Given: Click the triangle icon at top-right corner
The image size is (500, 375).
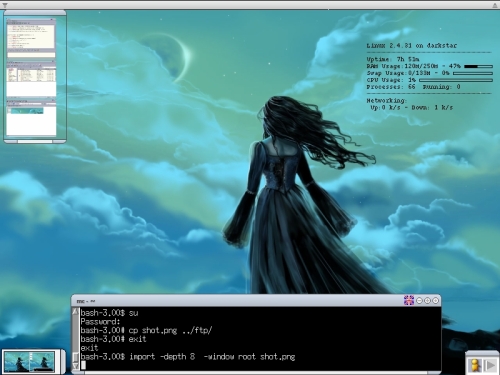Looking at the screenshot, I should 495,5.
